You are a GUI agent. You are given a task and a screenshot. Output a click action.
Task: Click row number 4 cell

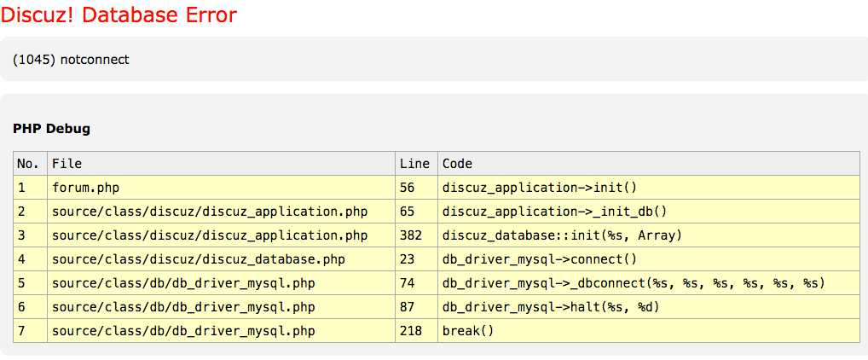(30, 259)
